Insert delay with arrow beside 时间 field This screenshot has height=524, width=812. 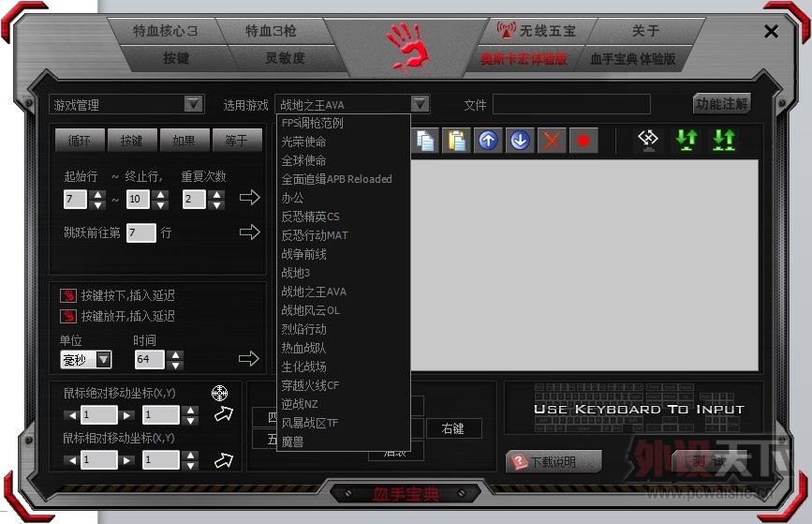coord(248,358)
